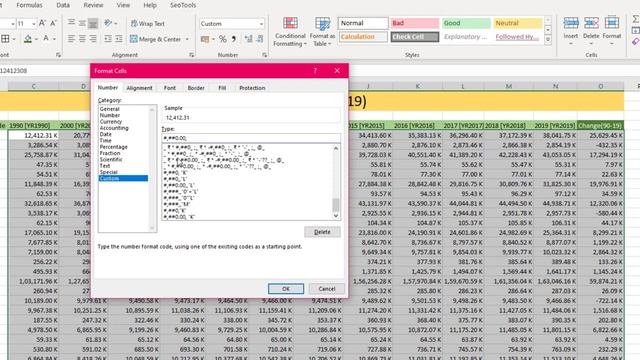Open Conditional Formatting
Screen dimensions: 640x360
290,32
